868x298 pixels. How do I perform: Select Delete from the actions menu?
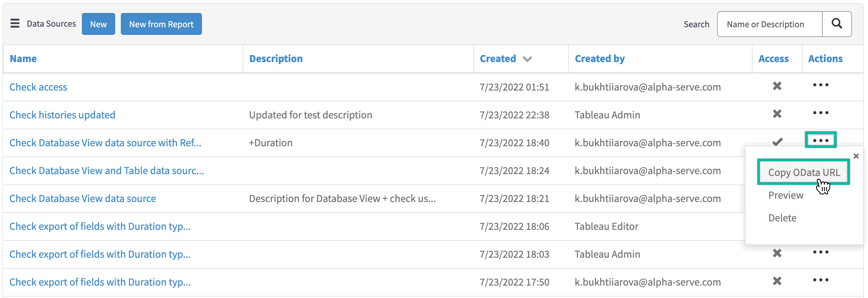pyautogui.click(x=782, y=218)
